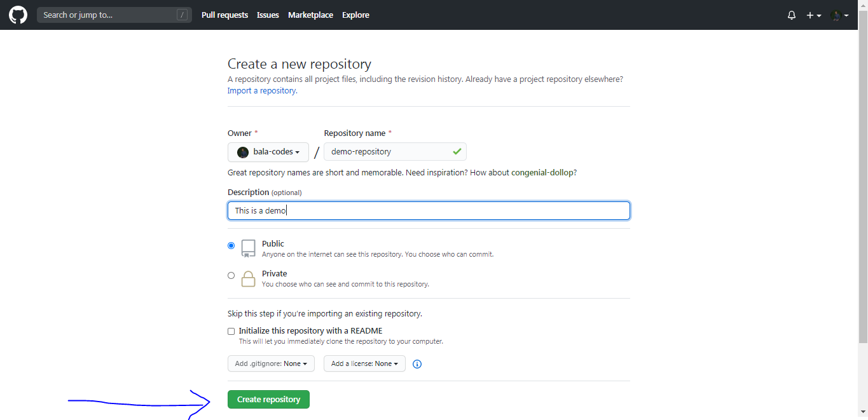Screen dimensions: 868x420
Task: Click the Public repository book icon
Action: (x=248, y=248)
